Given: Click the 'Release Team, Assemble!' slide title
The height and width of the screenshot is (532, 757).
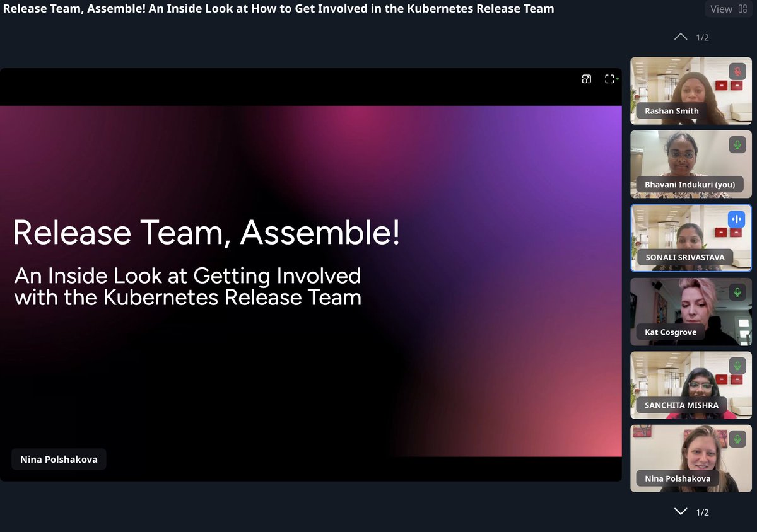Looking at the screenshot, I should [206, 232].
